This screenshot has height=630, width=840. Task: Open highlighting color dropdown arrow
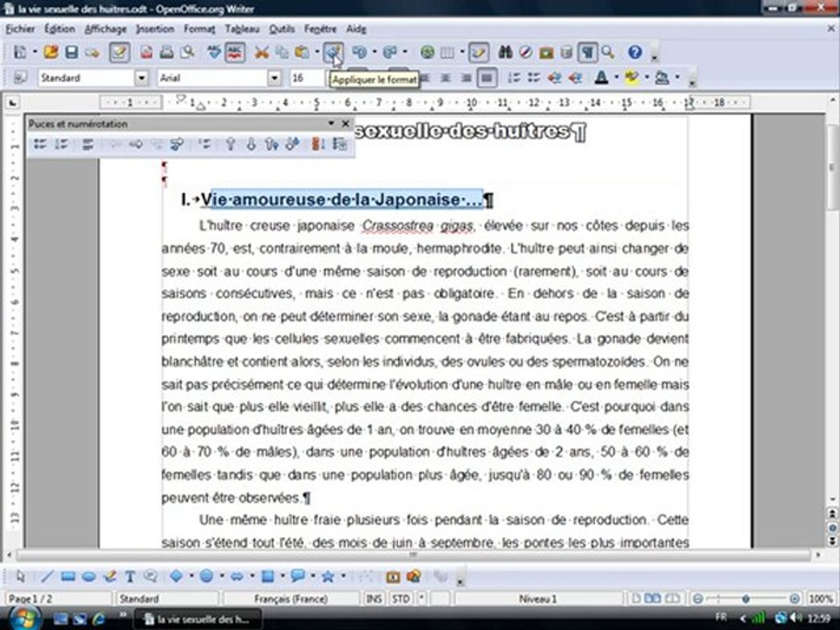tap(647, 78)
